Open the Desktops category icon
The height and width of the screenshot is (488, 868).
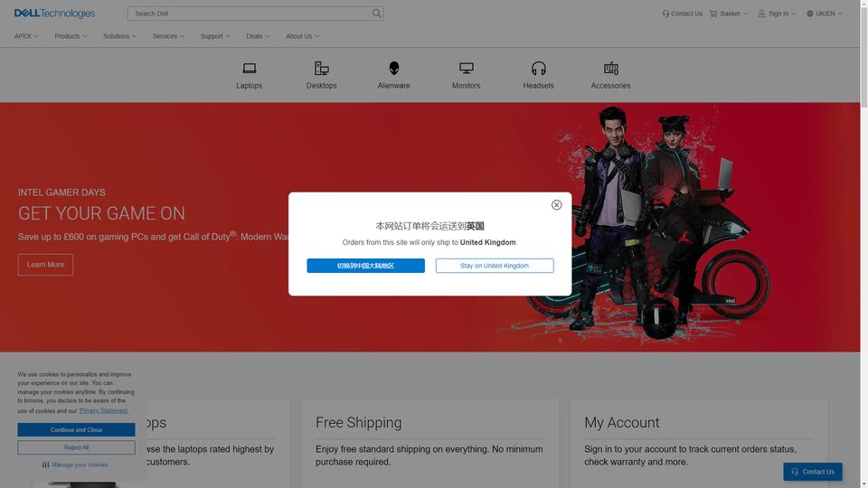point(322,68)
